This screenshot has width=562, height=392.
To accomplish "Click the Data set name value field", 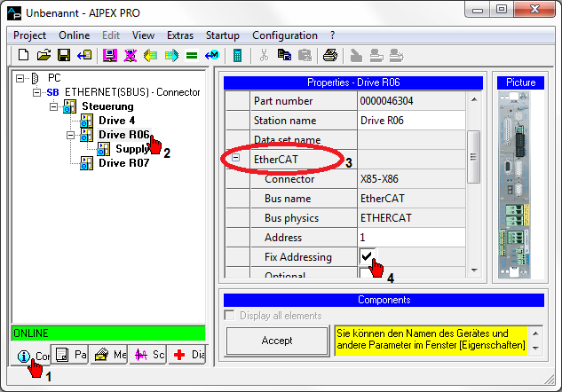I will [x=411, y=140].
